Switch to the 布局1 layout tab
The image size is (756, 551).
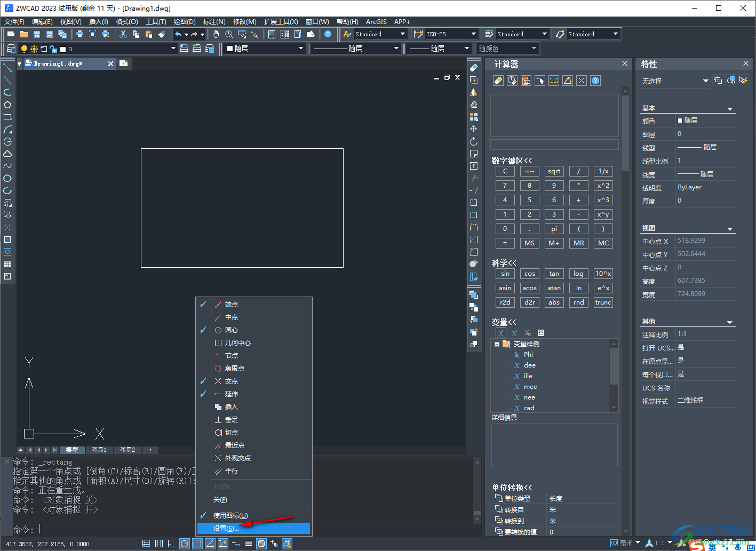99,450
